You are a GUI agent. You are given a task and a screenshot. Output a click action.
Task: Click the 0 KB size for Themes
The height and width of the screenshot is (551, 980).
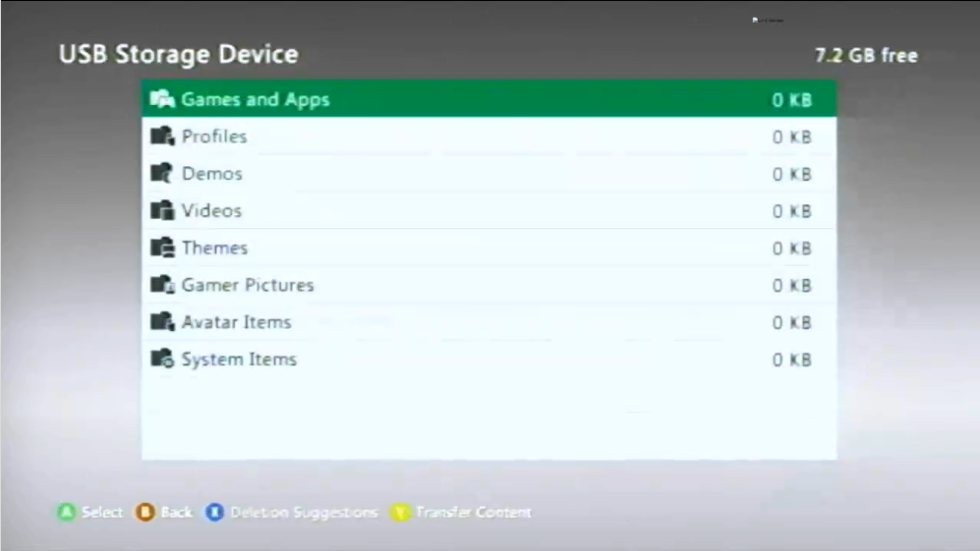tap(792, 248)
